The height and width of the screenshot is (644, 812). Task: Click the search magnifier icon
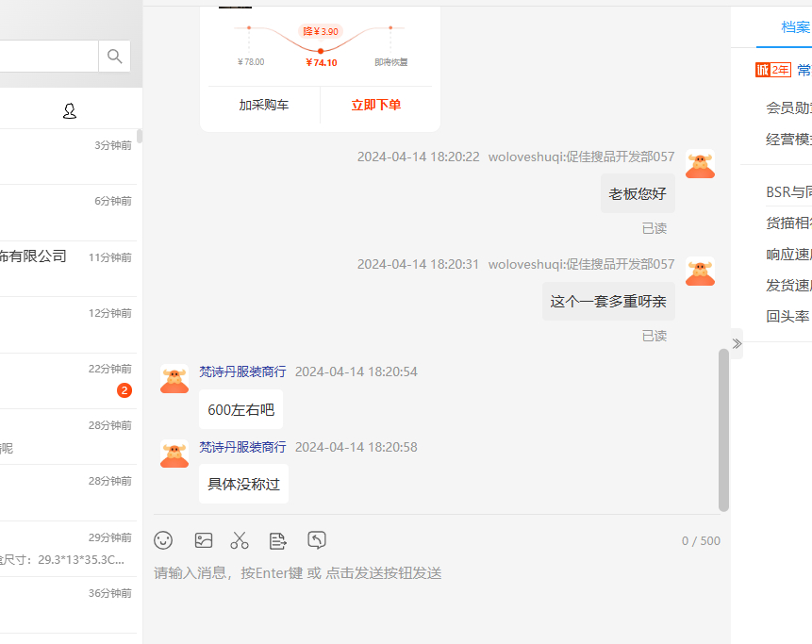tap(114, 57)
